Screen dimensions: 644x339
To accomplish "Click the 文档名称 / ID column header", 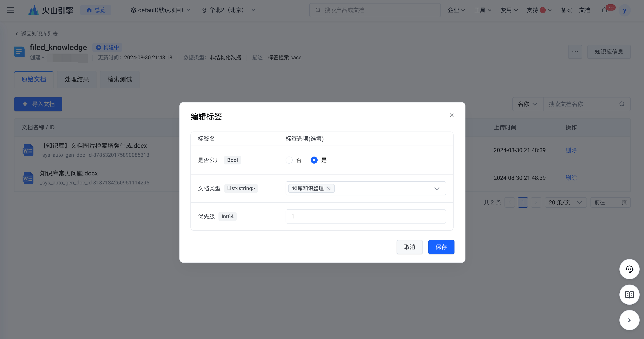I will click(38, 127).
